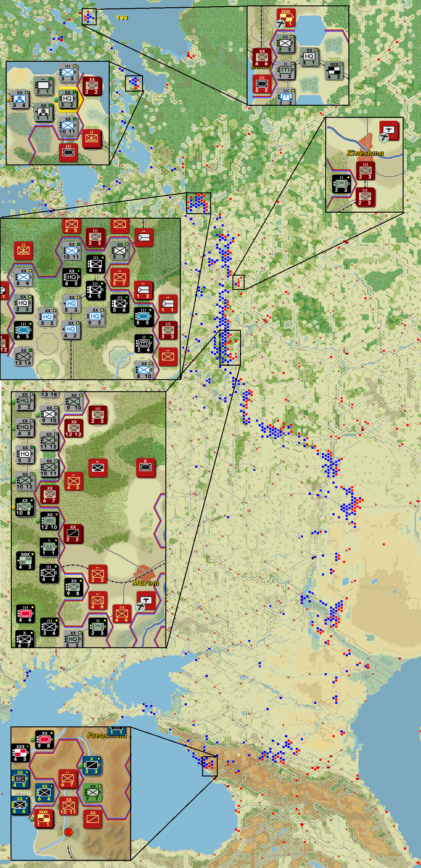Select the red XXXX Front counter with airbase symbol
The height and width of the screenshot is (868, 421).
[286, 18]
